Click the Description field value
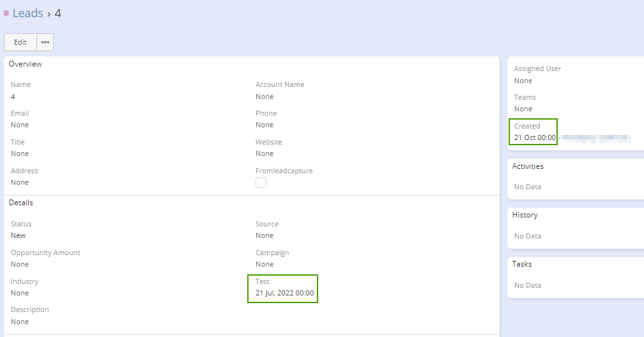 click(x=20, y=322)
